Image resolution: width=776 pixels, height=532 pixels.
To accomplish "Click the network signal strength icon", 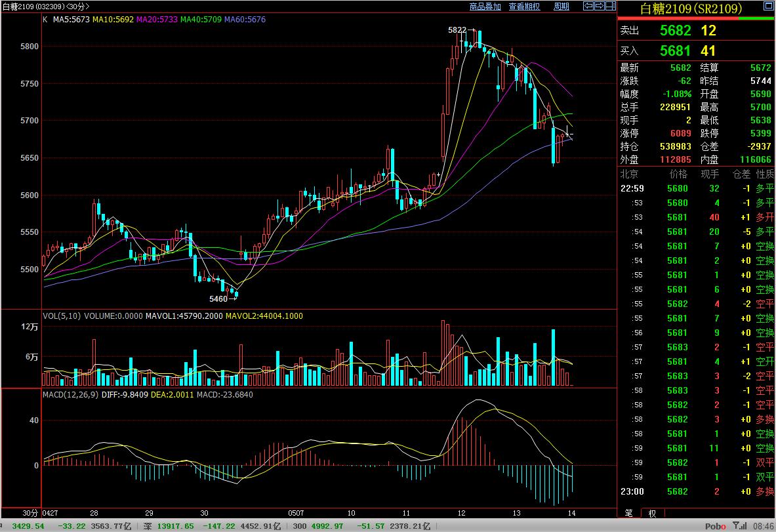I will pyautogui.click(x=740, y=525).
